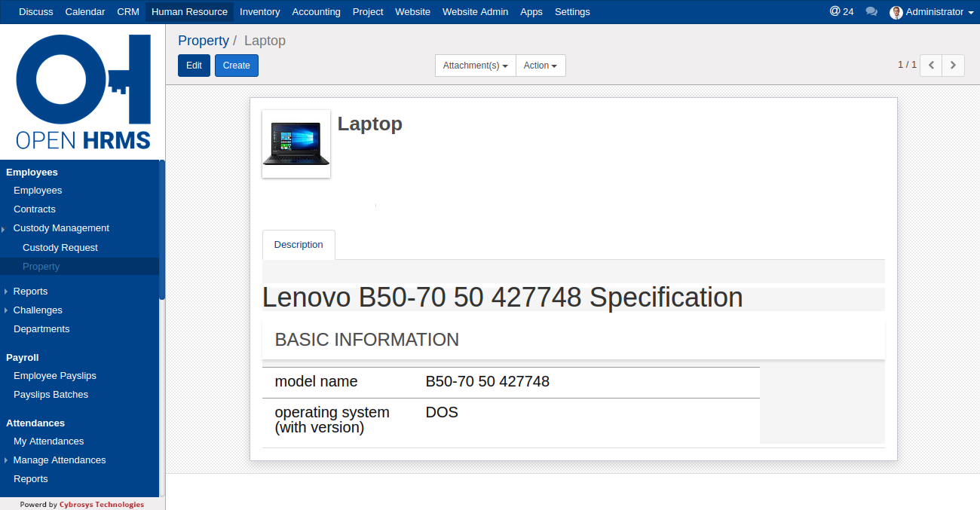Go to the previous record arrow
The image size is (980, 510).
point(932,66)
